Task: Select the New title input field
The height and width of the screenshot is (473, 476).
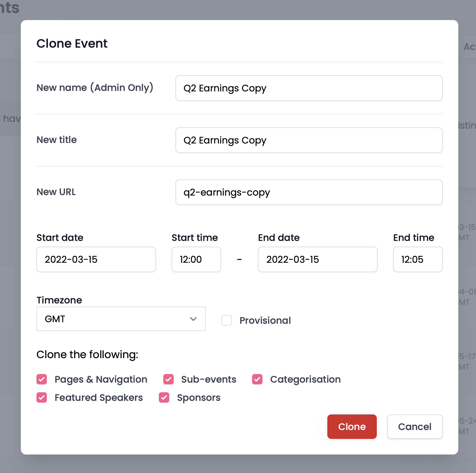Action: [309, 140]
